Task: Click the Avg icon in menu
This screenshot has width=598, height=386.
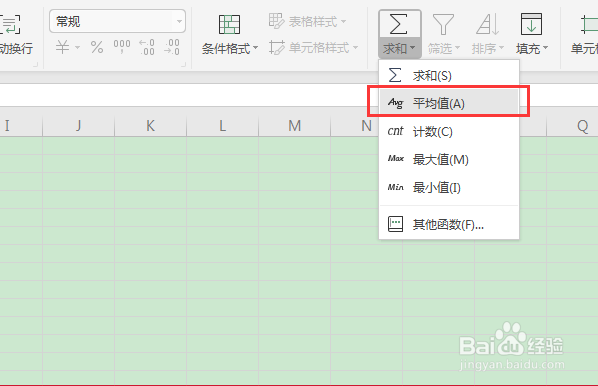Action: [x=395, y=103]
